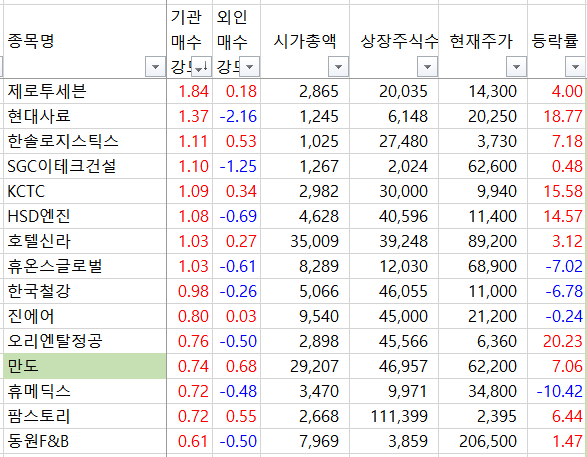Select the 20.23 change rate cell
The width and height of the screenshot is (587, 457).
557,341
